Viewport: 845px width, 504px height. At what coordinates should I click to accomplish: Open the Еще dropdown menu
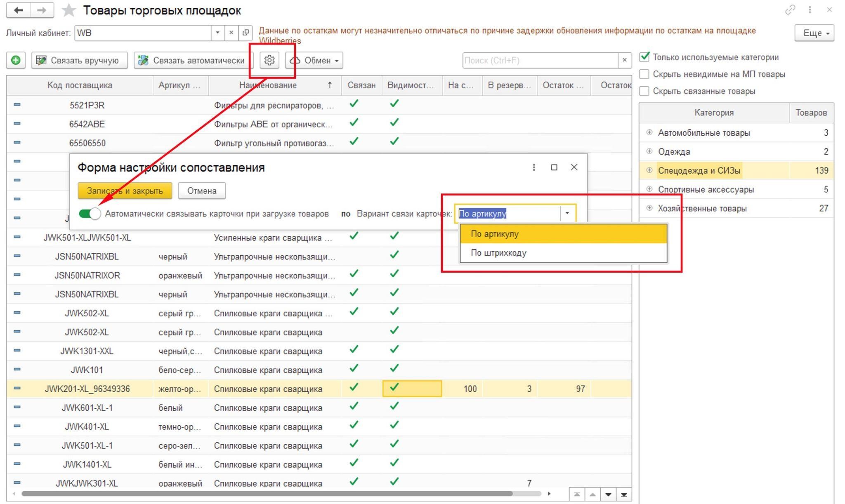click(x=814, y=33)
